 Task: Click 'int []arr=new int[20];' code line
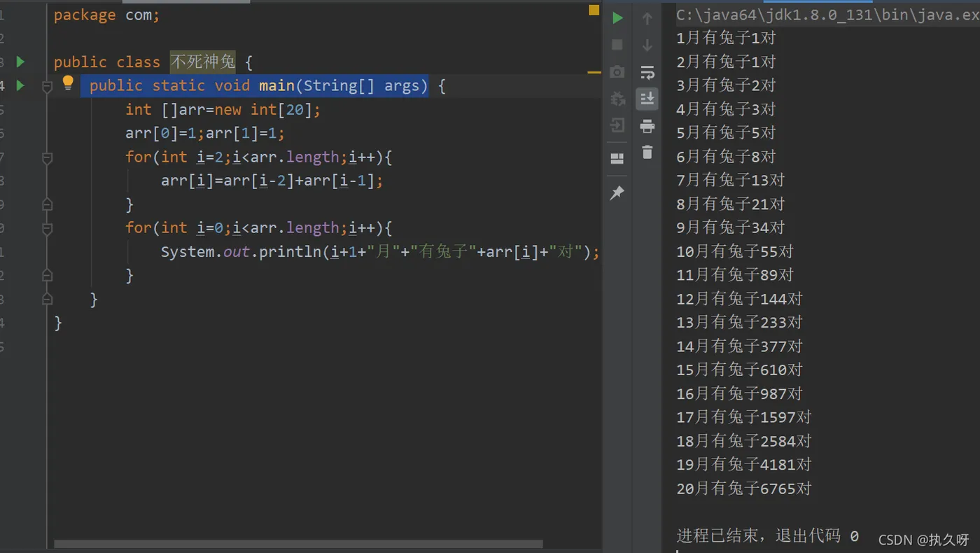[223, 109]
